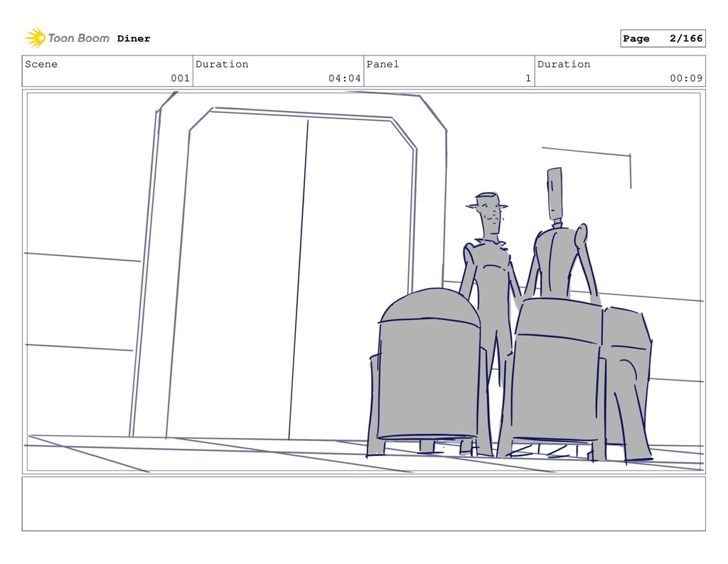728x564 pixels.
Task: Select the project title 'Diner'
Action: [x=134, y=38]
